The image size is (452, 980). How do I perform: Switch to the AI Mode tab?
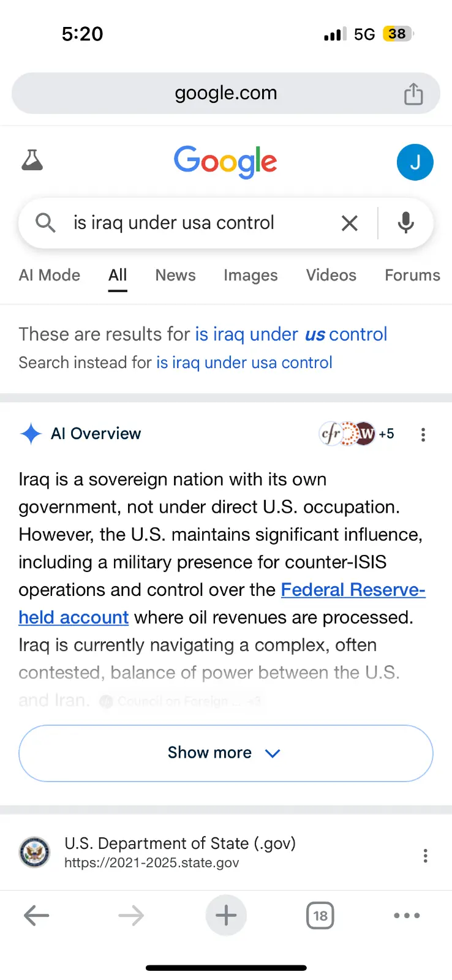click(50, 275)
